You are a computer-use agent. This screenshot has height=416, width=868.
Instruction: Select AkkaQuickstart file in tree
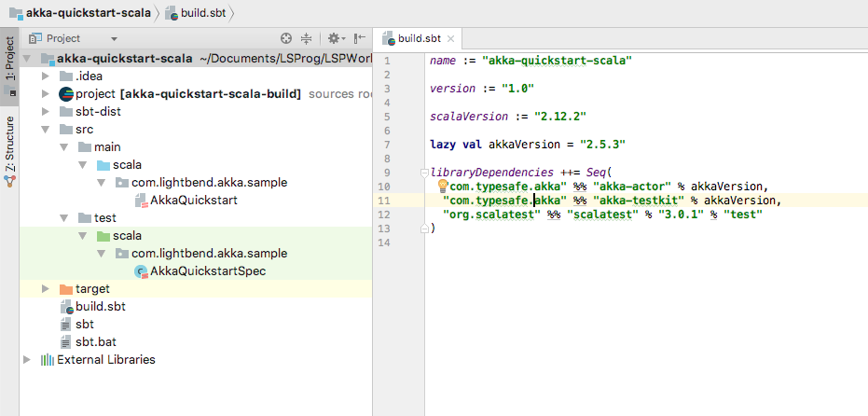194,201
